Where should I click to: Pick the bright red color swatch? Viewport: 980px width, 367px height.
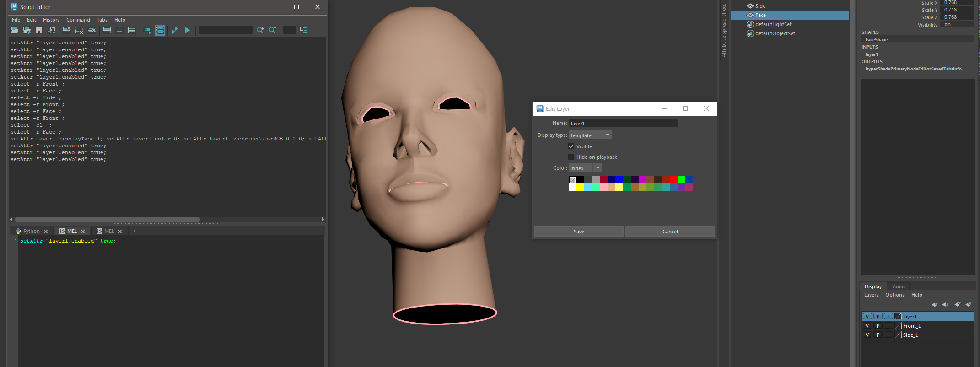[x=673, y=180]
